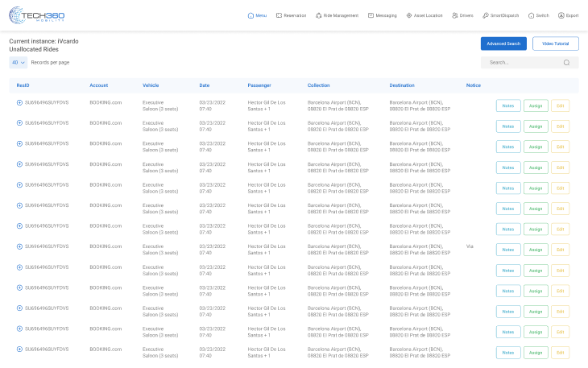Sort by the ResID column header
Image resolution: width=588 pixels, height=368 pixels.
click(23, 85)
